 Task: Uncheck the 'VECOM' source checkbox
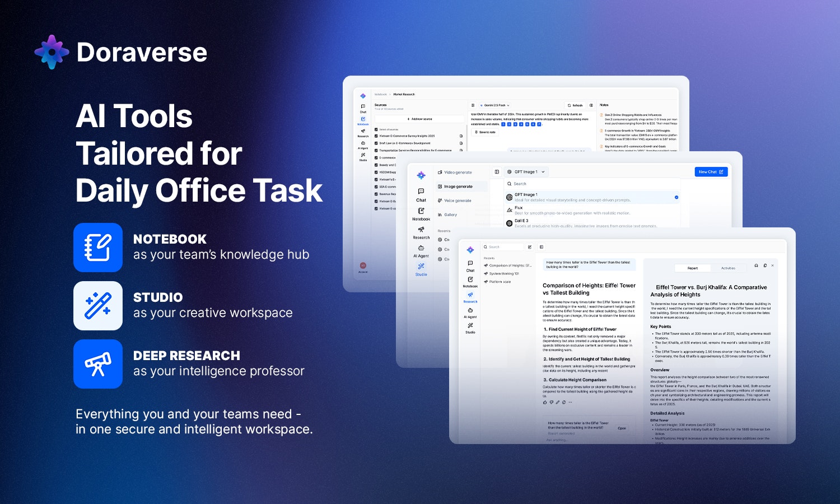click(x=376, y=172)
